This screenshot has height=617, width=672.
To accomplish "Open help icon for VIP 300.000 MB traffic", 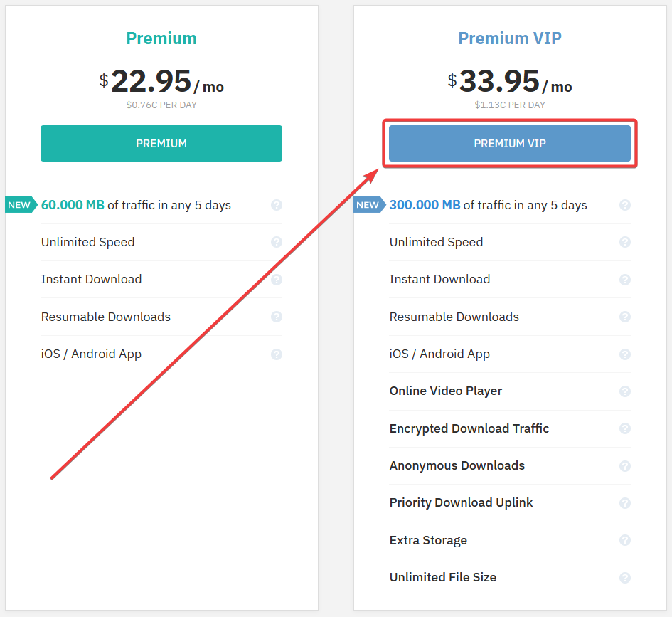I will (x=625, y=205).
